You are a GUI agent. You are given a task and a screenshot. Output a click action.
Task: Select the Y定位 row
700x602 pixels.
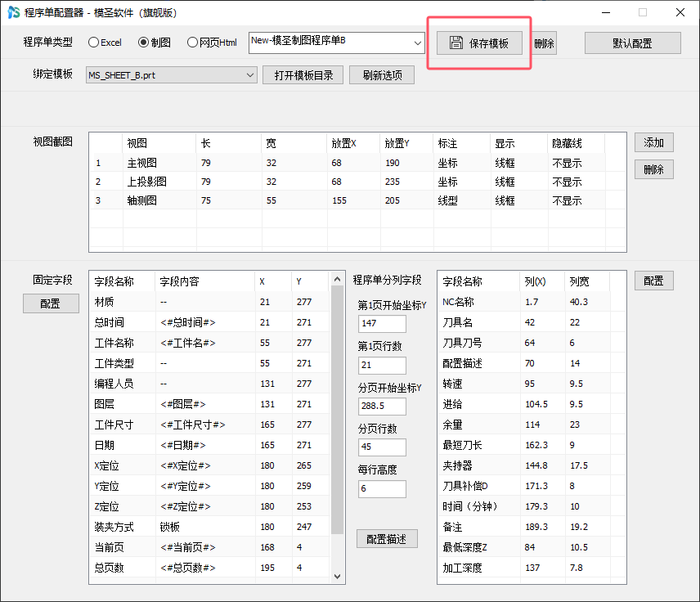(210, 486)
